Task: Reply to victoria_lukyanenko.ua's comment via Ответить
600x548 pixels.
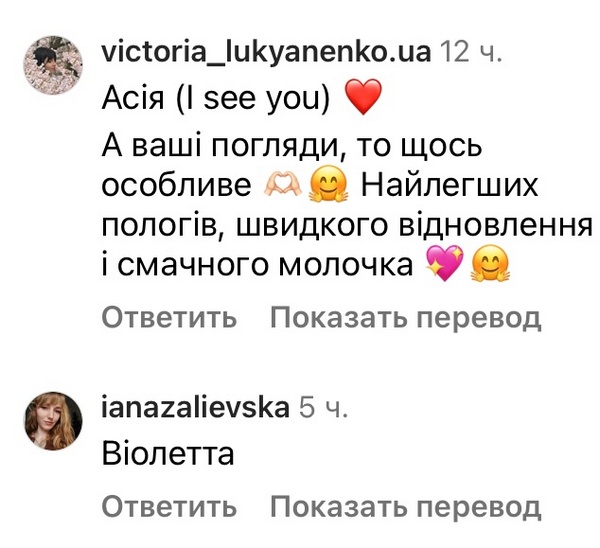Action: point(169,318)
